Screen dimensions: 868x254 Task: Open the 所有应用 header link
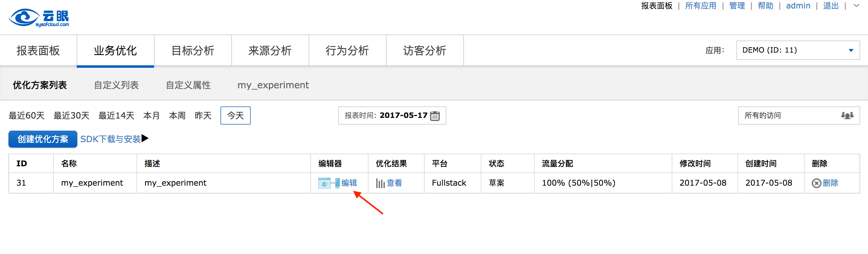[701, 6]
